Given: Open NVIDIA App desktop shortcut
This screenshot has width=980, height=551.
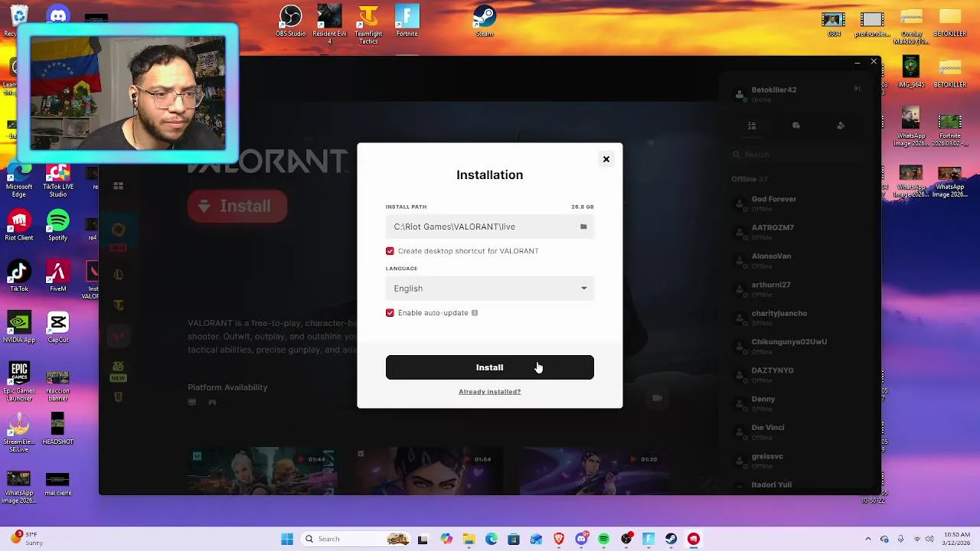Looking at the screenshot, I should [19, 328].
